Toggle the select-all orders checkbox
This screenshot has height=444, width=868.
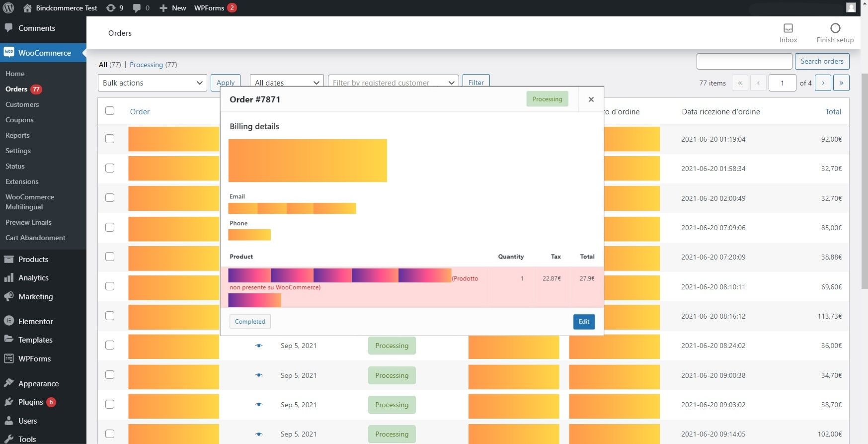[110, 111]
